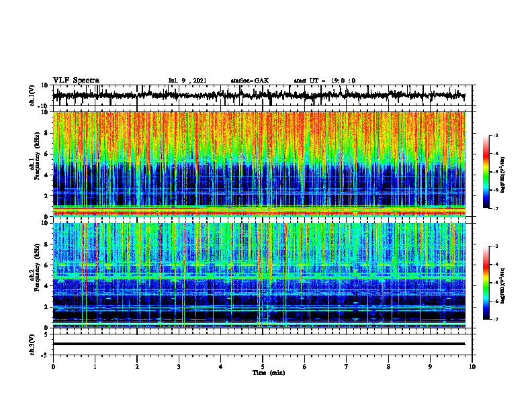Click the ch.2 frequency axis "6" tick label
Image resolution: width=532 pixels, height=411 pixels.
point(47,265)
